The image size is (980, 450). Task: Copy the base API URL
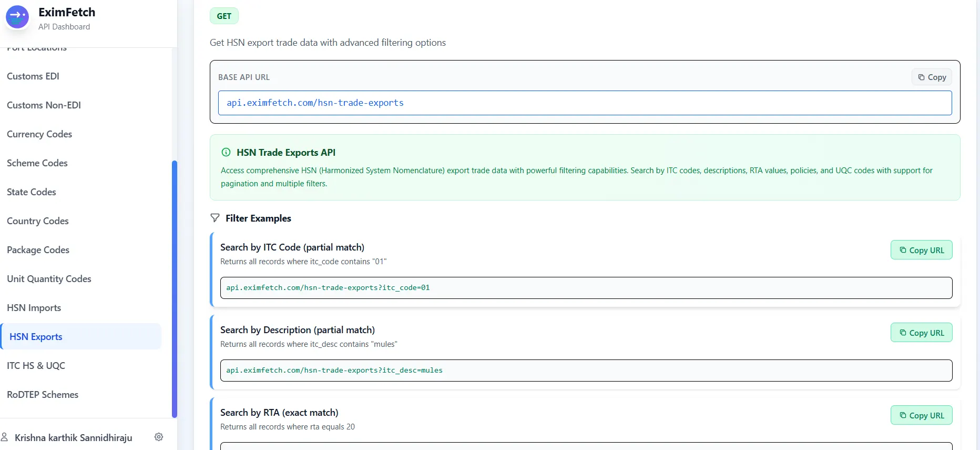pos(932,77)
